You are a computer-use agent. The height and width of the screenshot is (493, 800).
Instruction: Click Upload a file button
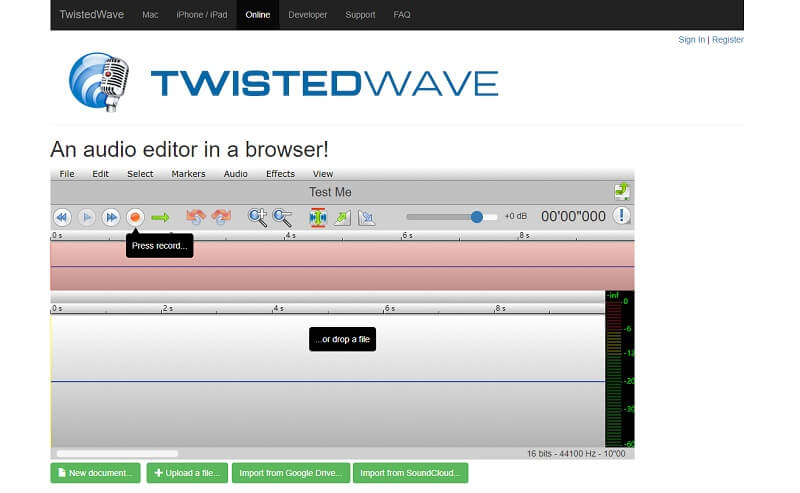[187, 473]
